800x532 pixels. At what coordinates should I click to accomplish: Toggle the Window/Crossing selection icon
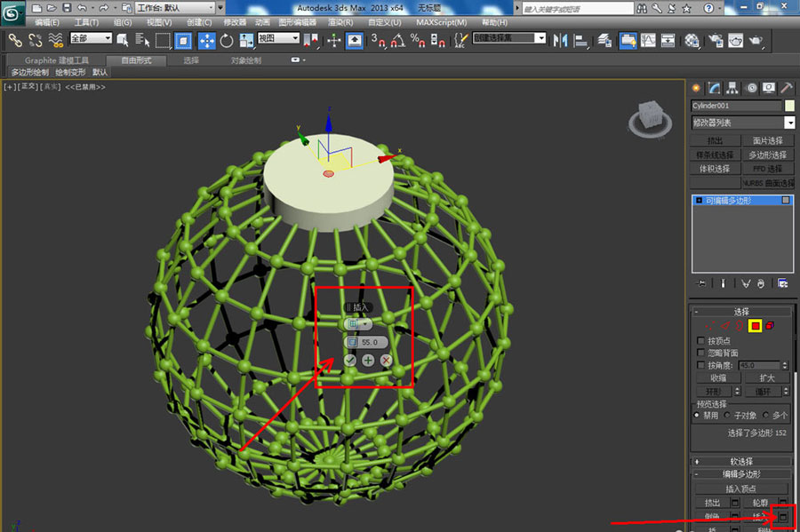point(183,40)
